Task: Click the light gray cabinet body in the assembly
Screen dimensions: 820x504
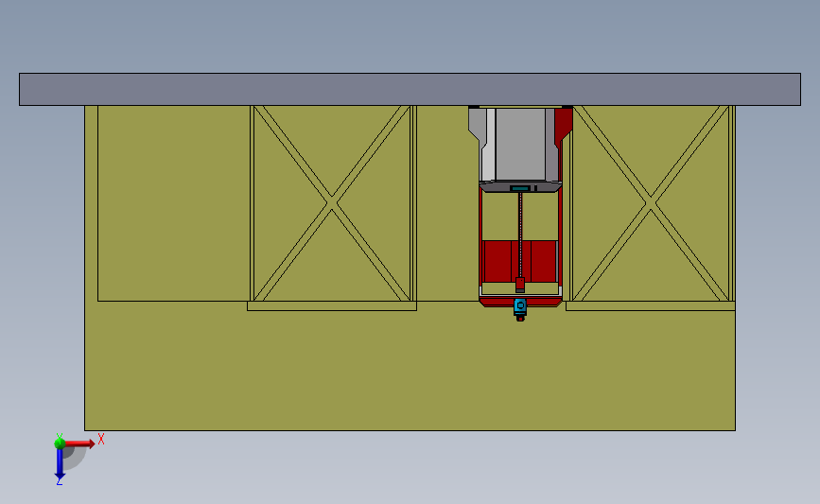Action: point(520,145)
